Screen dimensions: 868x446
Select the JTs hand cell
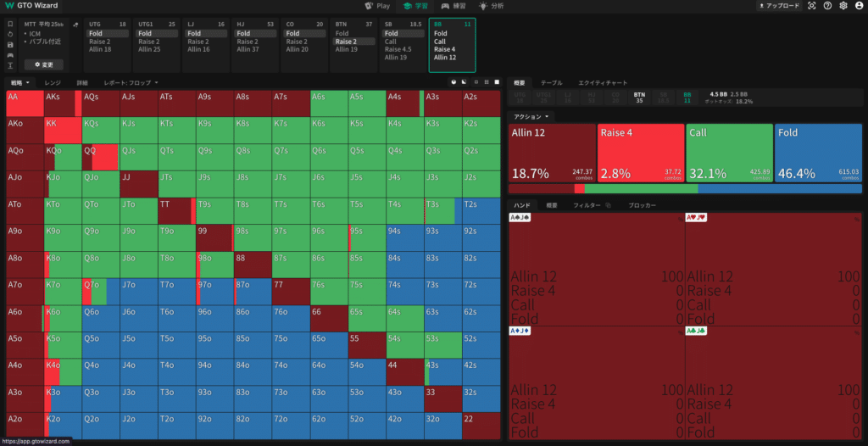tap(176, 184)
